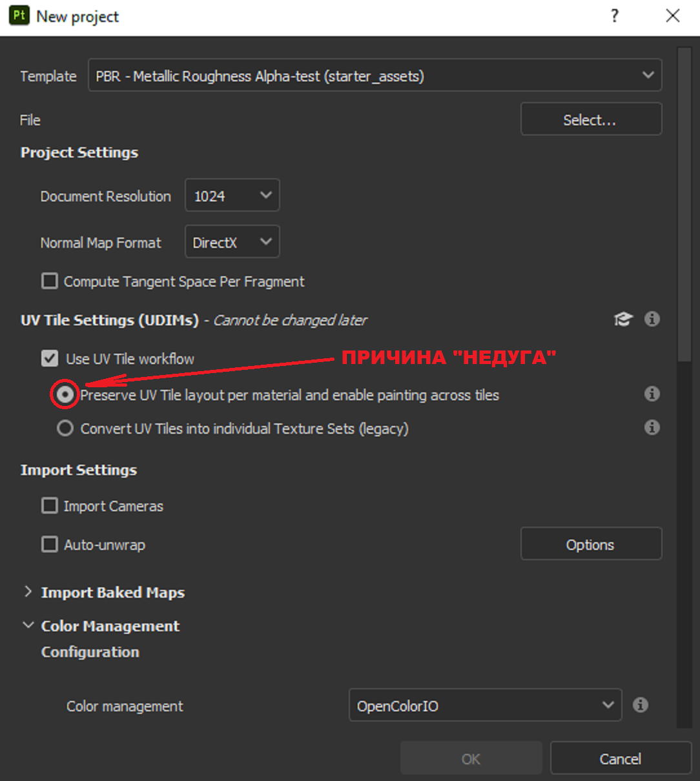Click info icon for Convert UV Tiles option
The height and width of the screenshot is (781, 700).
coord(652,427)
